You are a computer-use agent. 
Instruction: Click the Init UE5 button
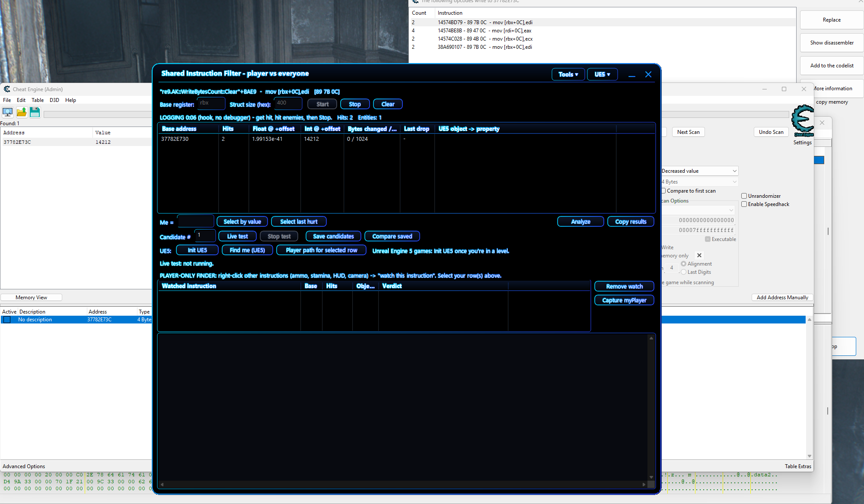[x=197, y=250]
